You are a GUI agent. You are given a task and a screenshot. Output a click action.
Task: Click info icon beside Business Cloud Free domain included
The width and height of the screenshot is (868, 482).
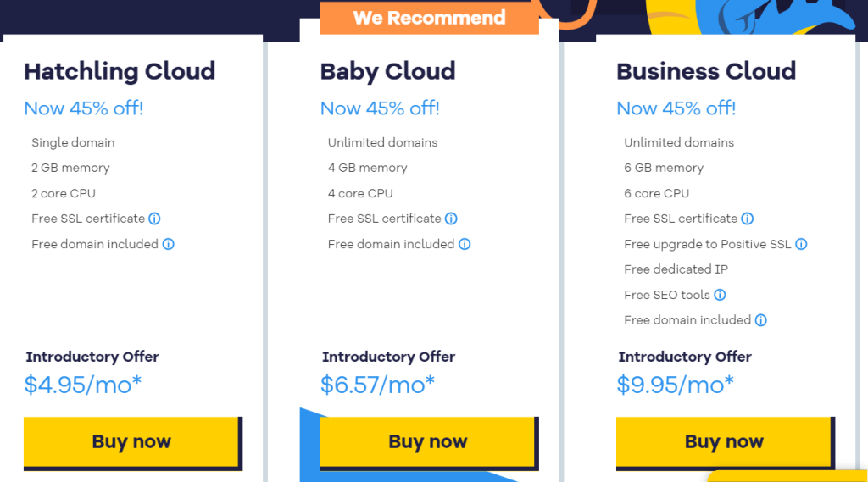(x=760, y=320)
